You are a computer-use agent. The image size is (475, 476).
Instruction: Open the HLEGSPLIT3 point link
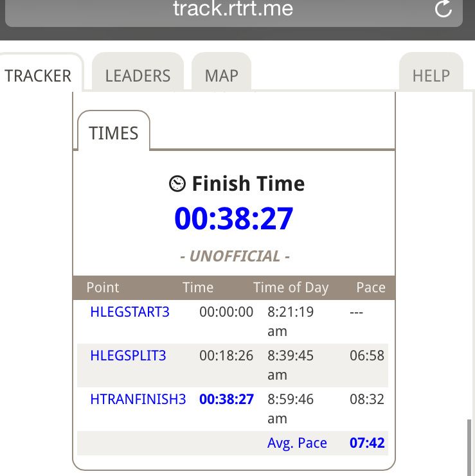tap(128, 355)
